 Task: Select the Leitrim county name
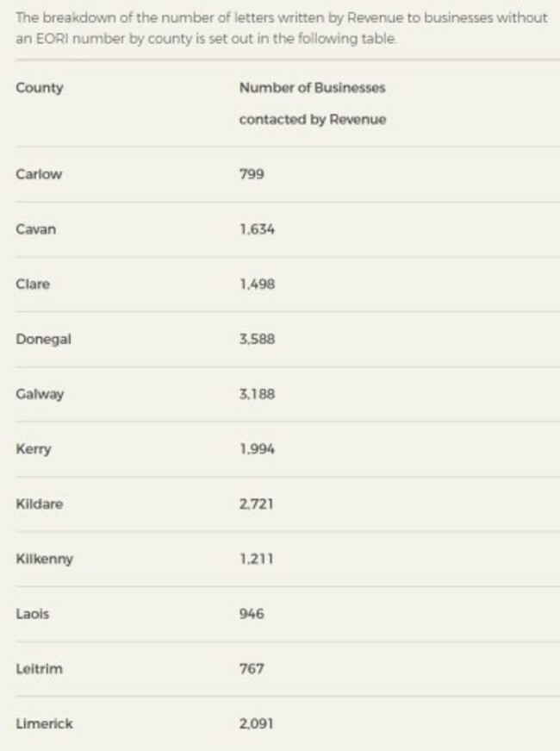click(x=39, y=669)
